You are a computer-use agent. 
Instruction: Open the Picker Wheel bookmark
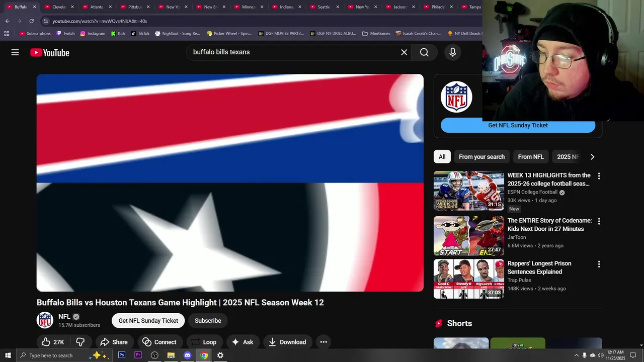click(x=229, y=34)
